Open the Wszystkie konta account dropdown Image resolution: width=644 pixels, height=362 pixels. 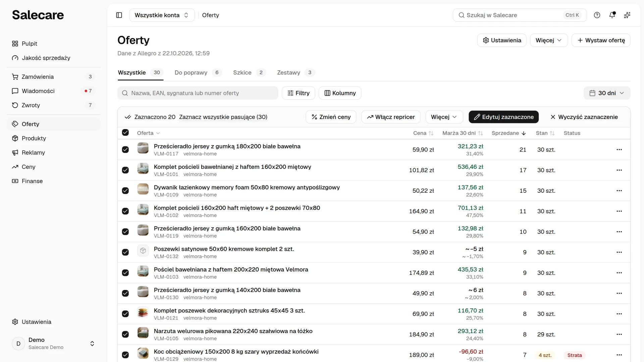[162, 15]
